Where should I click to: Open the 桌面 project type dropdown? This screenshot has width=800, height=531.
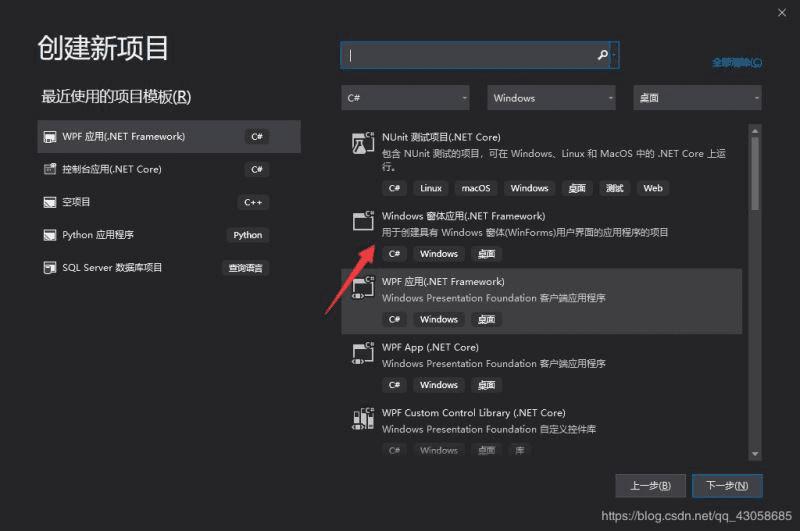coord(697,98)
